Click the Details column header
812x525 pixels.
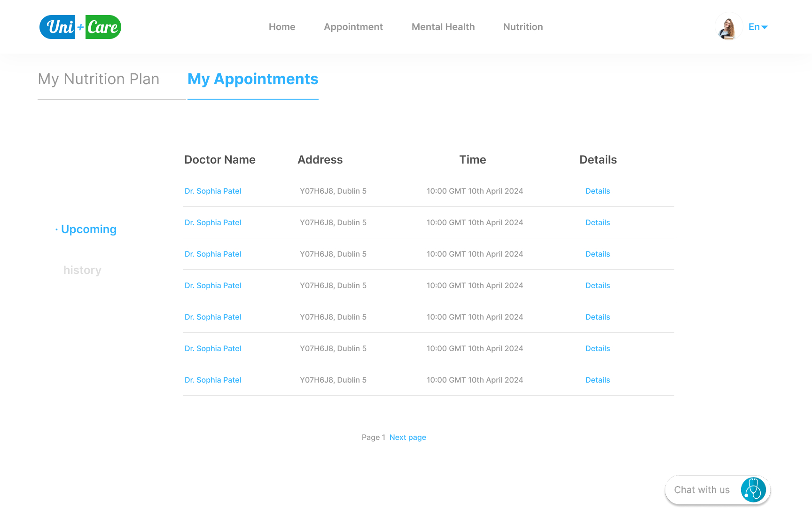[598, 160]
